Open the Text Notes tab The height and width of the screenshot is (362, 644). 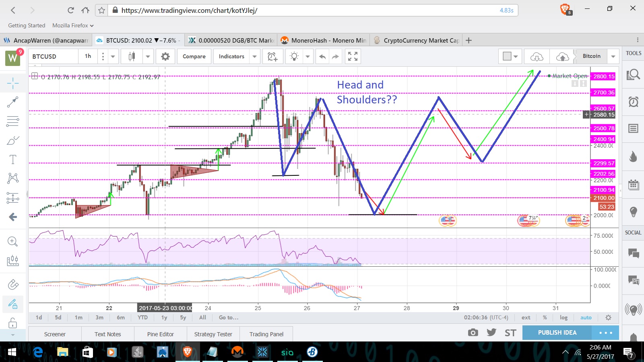click(107, 334)
